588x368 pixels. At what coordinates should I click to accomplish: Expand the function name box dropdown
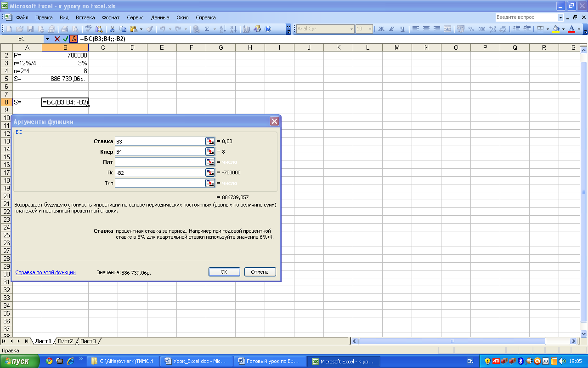pyautogui.click(x=47, y=39)
